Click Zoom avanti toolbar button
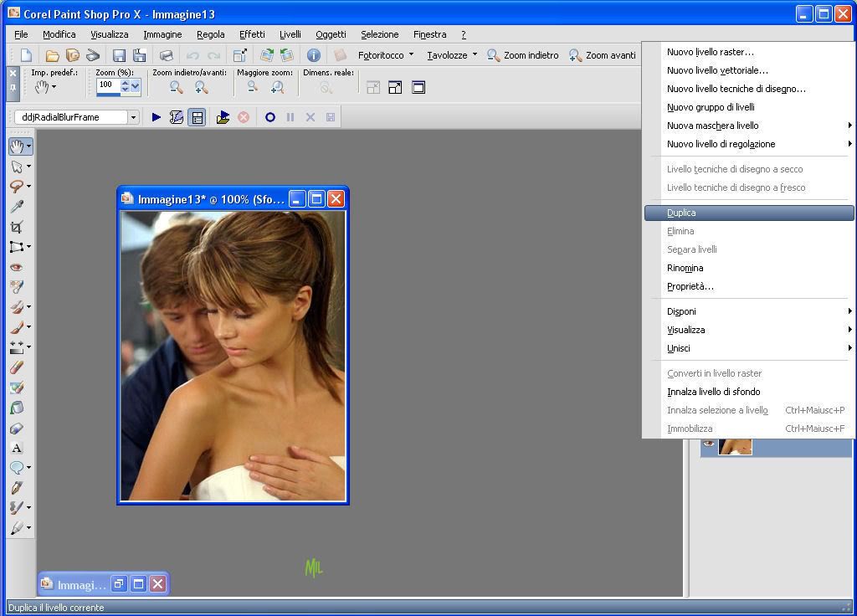 coord(603,55)
